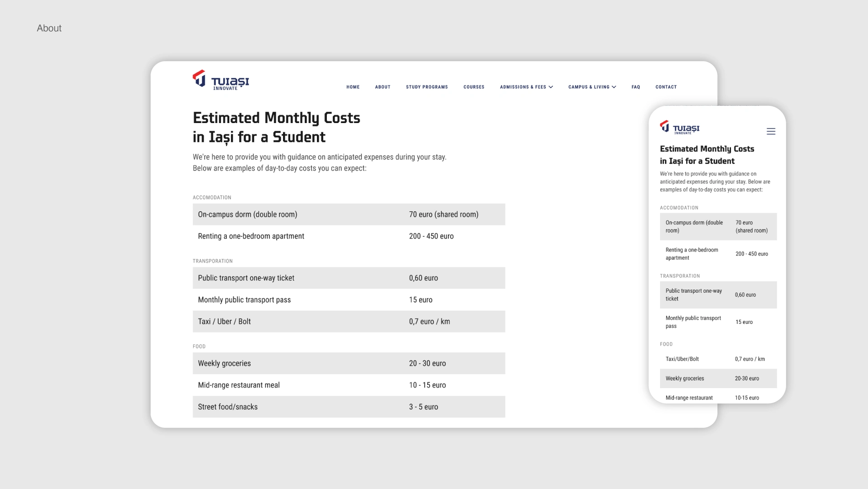Select Courses in the navigation bar
868x489 pixels.
473,87
